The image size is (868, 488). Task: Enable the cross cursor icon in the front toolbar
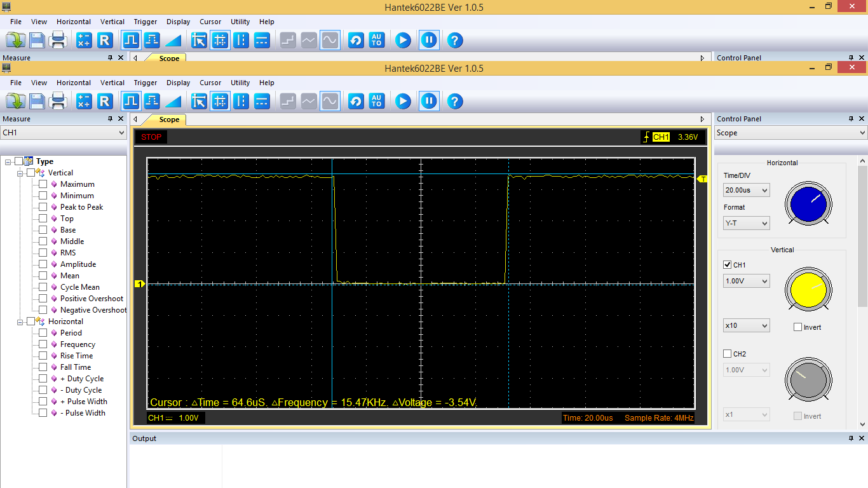[220, 101]
